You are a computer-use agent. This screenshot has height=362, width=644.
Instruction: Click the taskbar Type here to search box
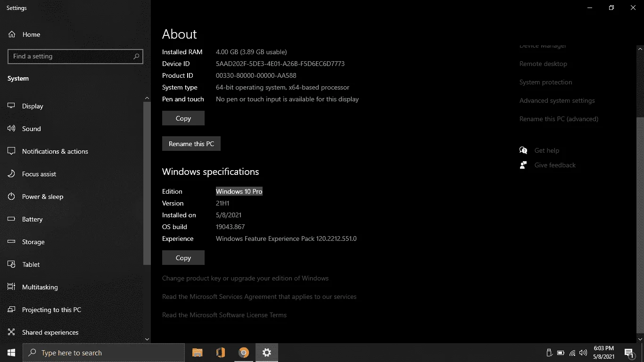tap(104, 353)
